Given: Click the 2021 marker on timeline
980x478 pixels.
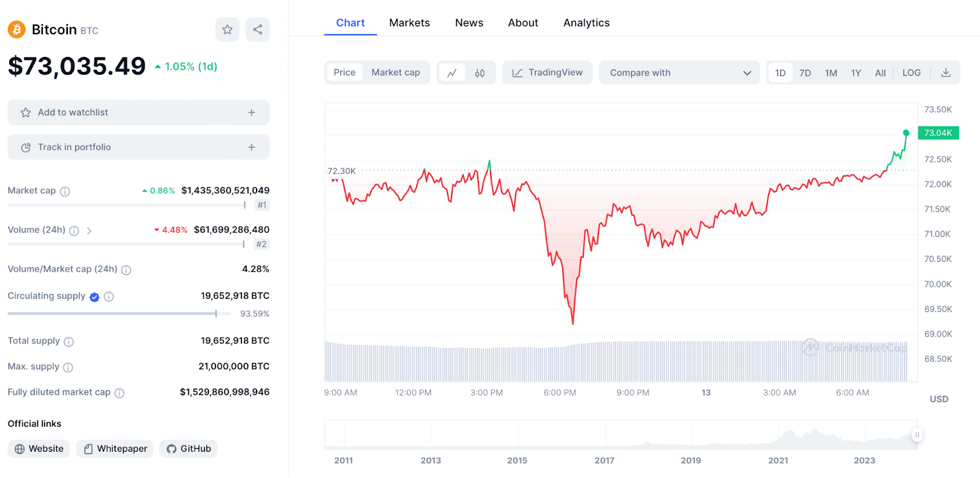Looking at the screenshot, I should tap(778, 461).
